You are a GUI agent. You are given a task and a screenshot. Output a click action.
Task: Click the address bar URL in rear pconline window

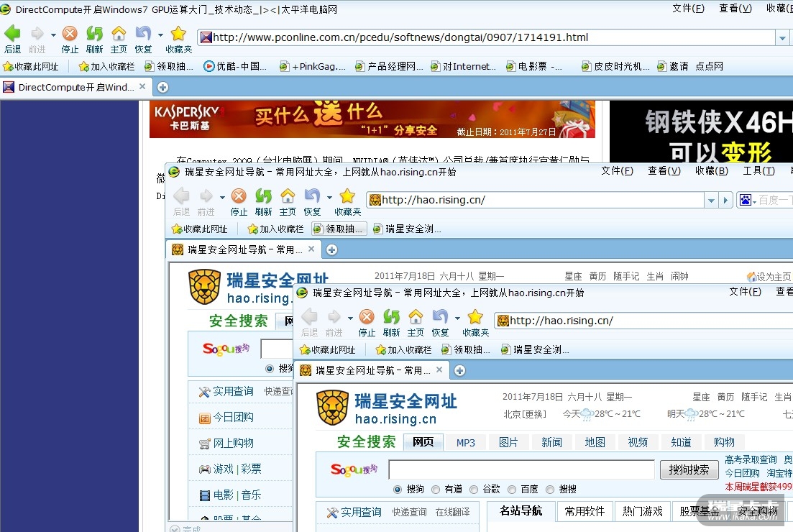click(400, 37)
